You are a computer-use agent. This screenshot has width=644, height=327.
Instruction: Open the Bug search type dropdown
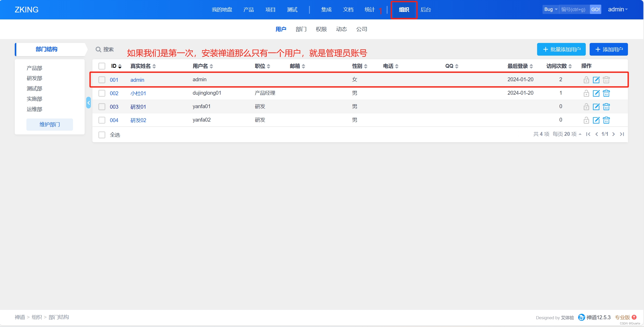(551, 9)
